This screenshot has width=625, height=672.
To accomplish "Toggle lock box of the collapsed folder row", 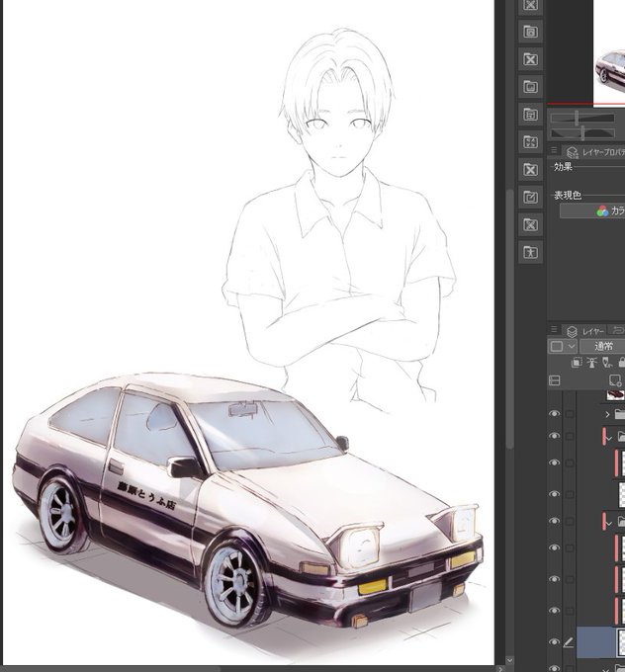I will click(570, 414).
